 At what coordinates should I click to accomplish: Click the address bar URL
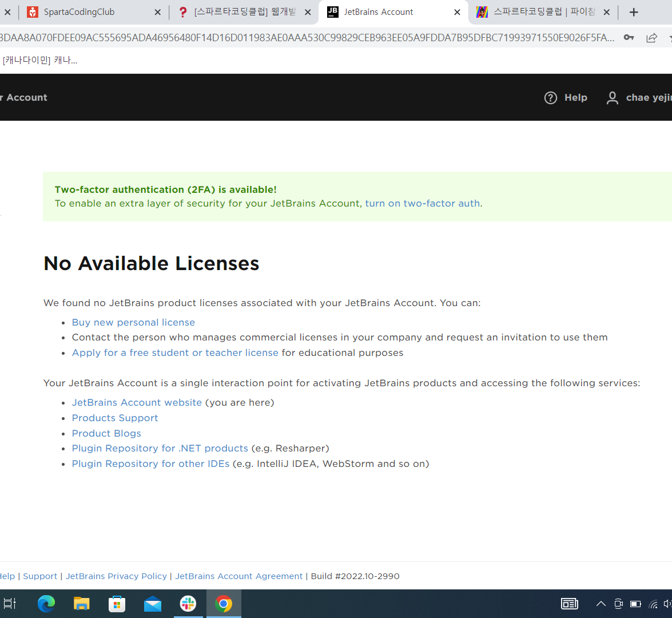point(307,38)
